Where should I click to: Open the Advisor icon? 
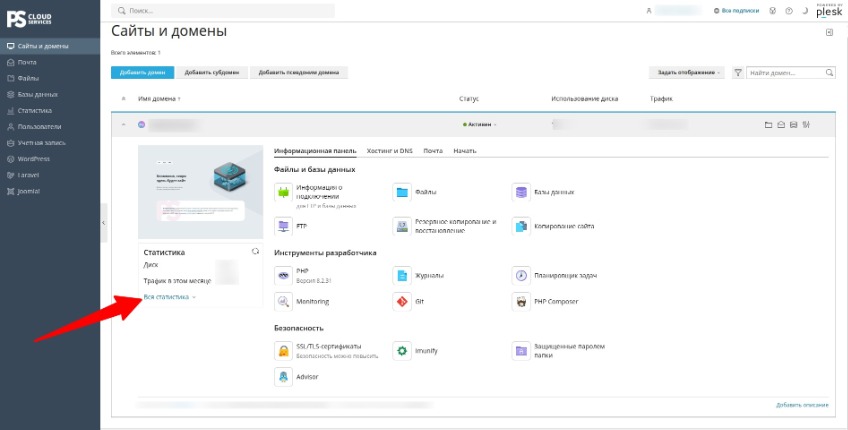point(283,377)
